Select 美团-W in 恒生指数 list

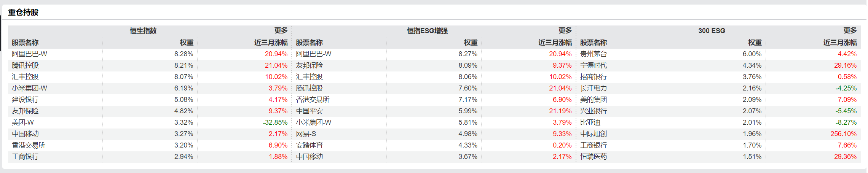[x=23, y=122]
